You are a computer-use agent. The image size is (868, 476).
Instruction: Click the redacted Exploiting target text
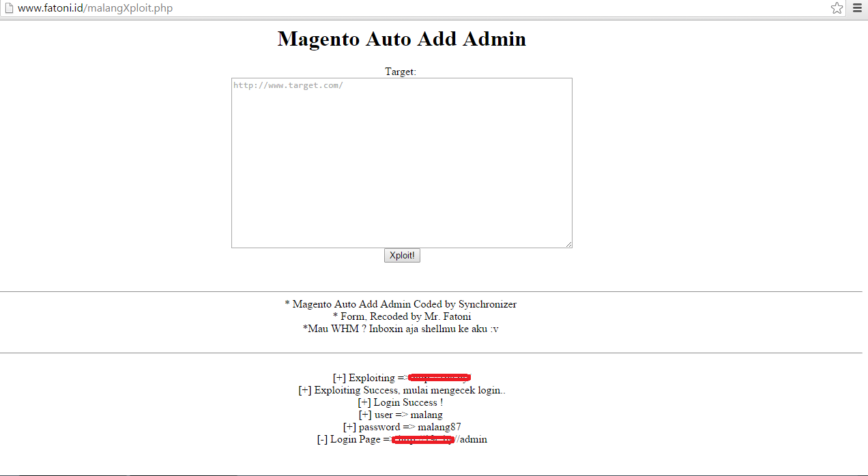pyautogui.click(x=440, y=376)
